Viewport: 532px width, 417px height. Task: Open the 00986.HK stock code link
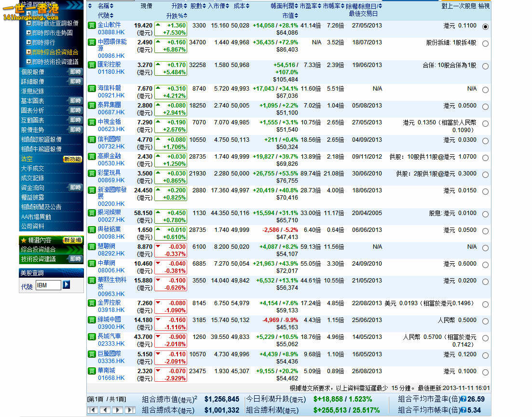111,55
